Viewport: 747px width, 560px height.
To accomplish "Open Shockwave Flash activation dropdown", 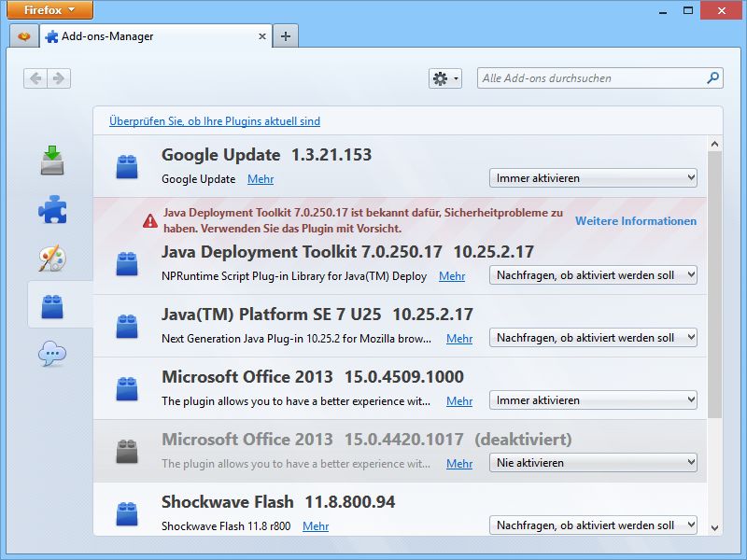I will click(x=593, y=525).
